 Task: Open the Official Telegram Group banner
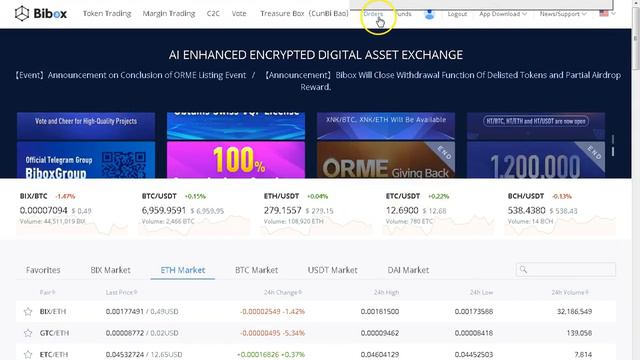86,160
